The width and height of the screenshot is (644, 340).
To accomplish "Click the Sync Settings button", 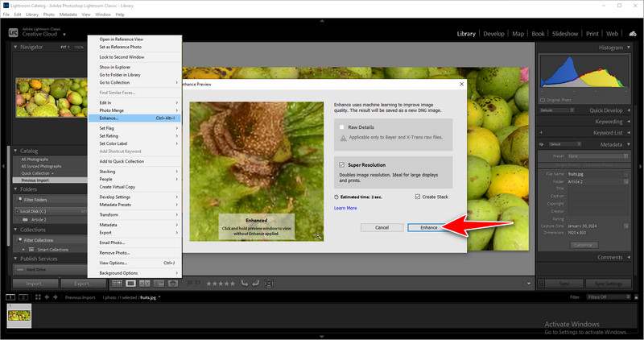I will click(x=609, y=284).
